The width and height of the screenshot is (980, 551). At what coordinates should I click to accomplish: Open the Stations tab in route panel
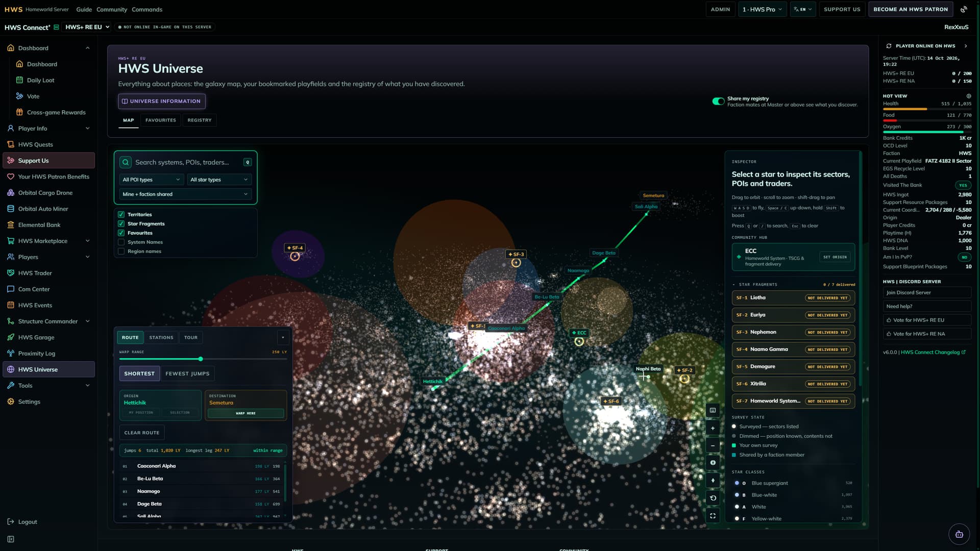tap(161, 338)
